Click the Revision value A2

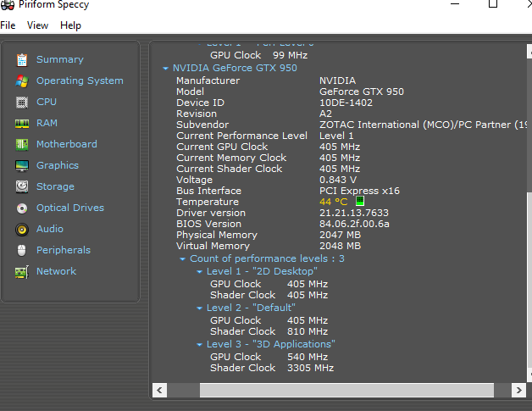tap(325, 114)
